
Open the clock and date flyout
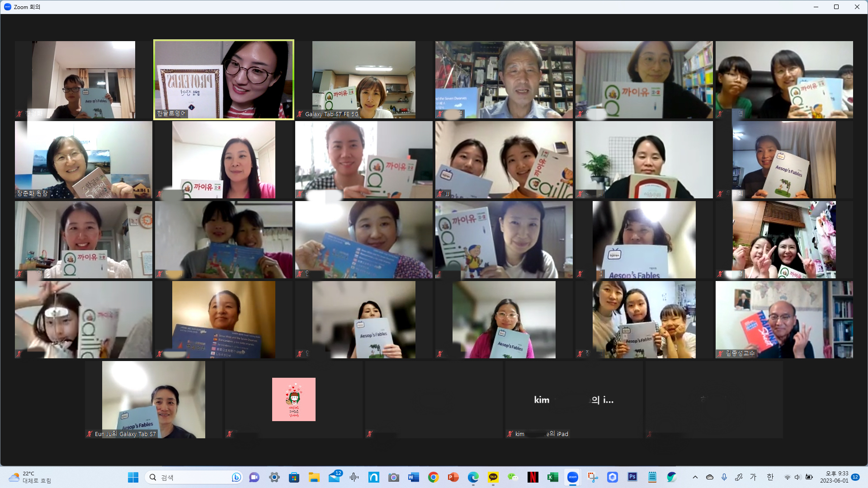(x=834, y=477)
